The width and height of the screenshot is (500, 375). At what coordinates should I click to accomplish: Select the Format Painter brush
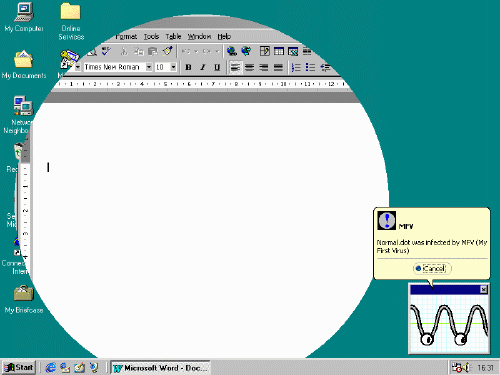coord(167,51)
